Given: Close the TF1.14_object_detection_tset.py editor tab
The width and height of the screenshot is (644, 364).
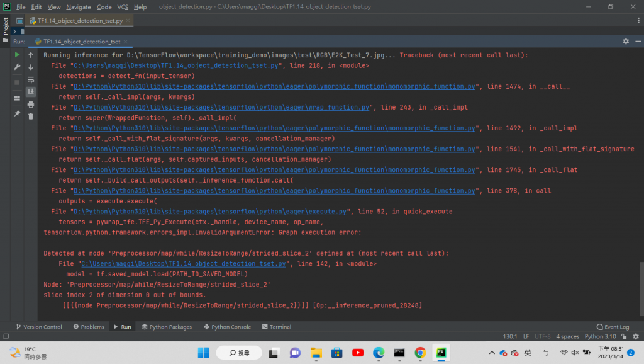Looking at the screenshot, I should (x=128, y=20).
